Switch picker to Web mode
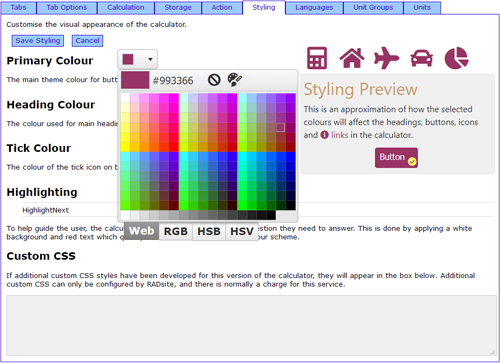Viewport: 500px width, 363px height. (142, 231)
